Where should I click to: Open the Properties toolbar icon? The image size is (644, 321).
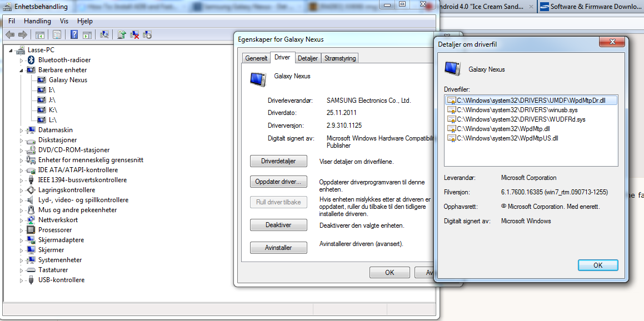[57, 35]
